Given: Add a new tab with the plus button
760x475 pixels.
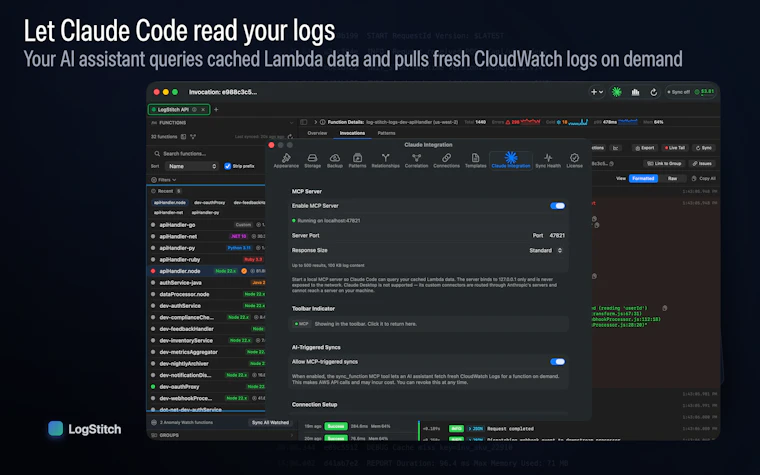Looking at the screenshot, I should coord(216,110).
